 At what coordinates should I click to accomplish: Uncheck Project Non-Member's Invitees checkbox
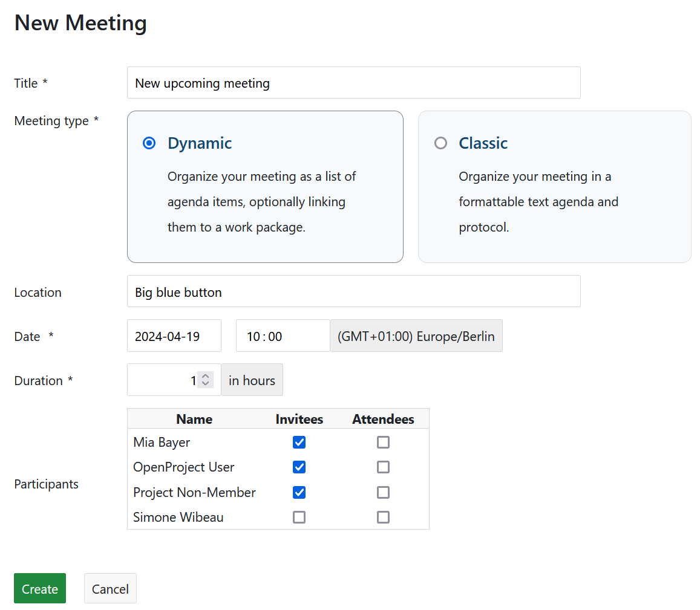click(x=299, y=493)
